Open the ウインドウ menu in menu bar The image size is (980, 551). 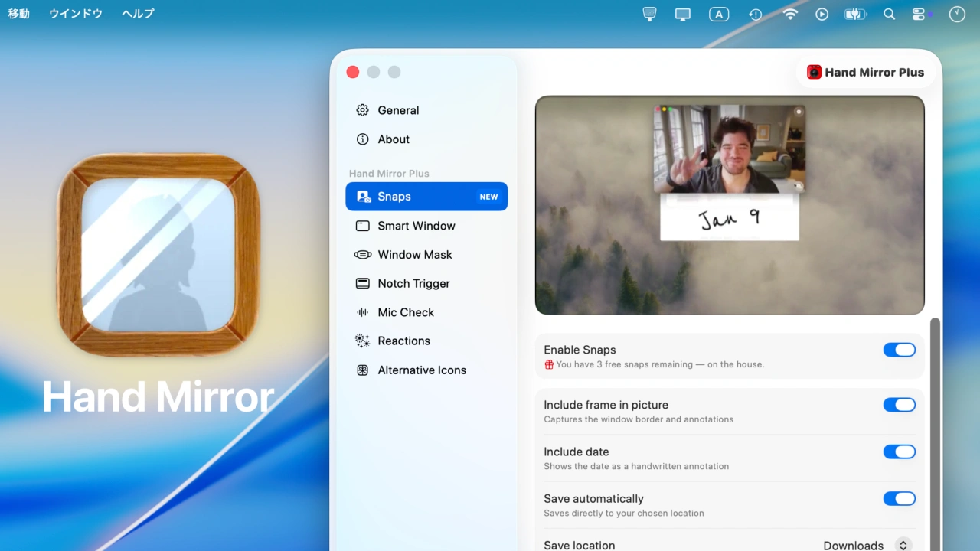[x=76, y=14]
